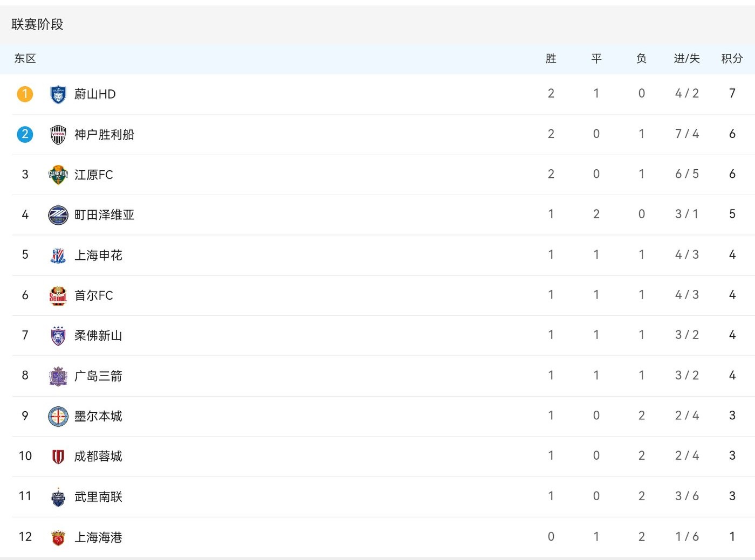Select the 东区 group label
Viewport: 755px width, 560px height.
[x=25, y=59]
